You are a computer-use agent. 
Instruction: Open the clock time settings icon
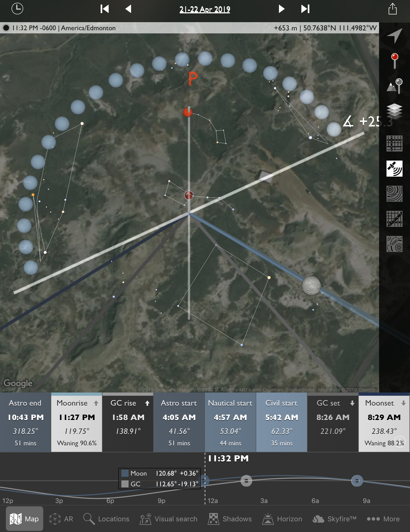[17, 9]
